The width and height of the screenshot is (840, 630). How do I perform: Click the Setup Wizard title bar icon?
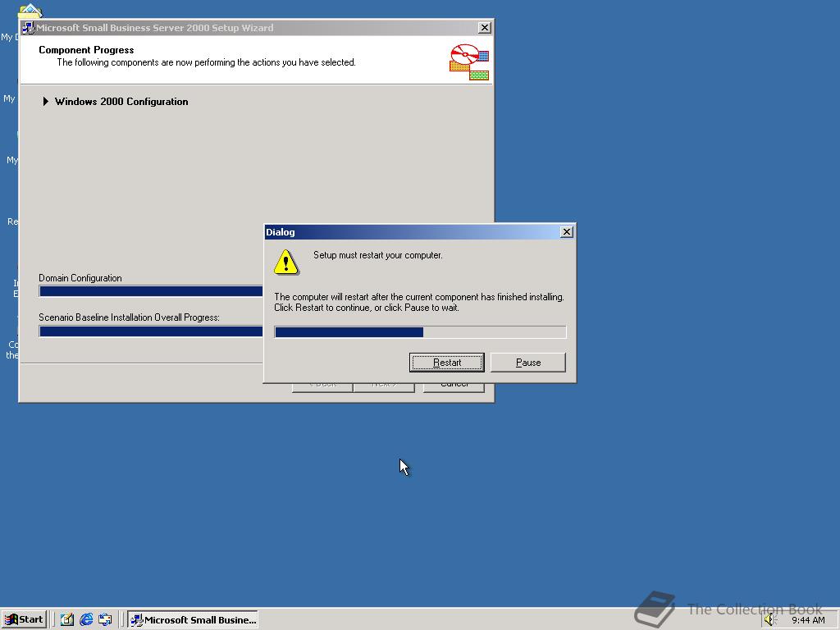[x=29, y=28]
